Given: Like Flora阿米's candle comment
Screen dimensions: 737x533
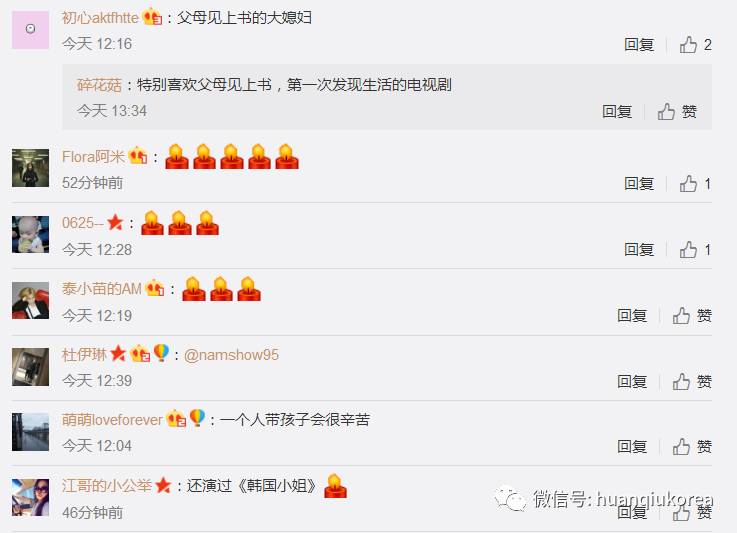Looking at the screenshot, I should [695, 184].
